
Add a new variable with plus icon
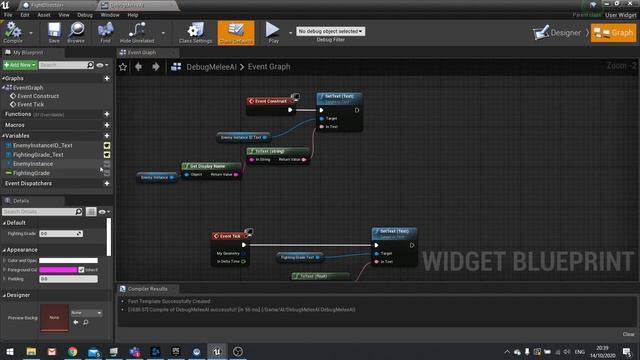[107, 136]
